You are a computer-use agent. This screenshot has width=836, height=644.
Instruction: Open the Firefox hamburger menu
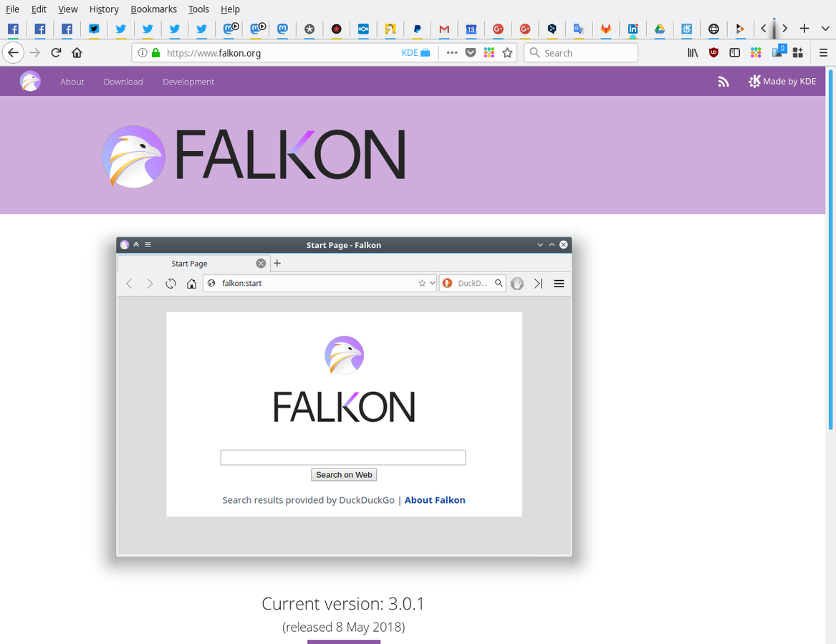tap(823, 52)
